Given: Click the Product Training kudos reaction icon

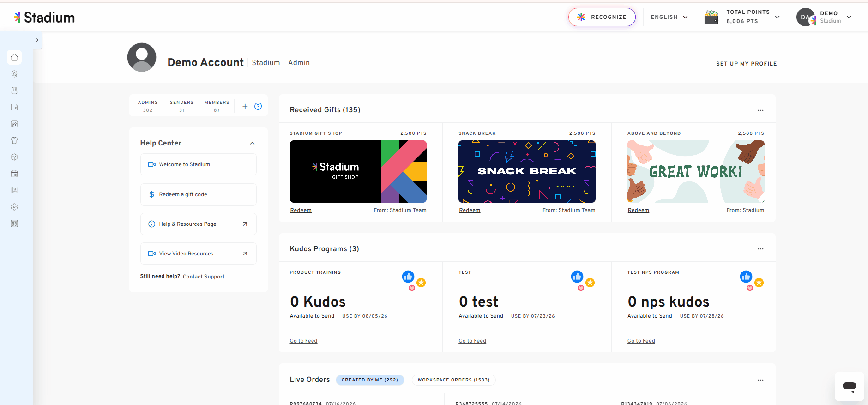Looking at the screenshot, I should 414,280.
